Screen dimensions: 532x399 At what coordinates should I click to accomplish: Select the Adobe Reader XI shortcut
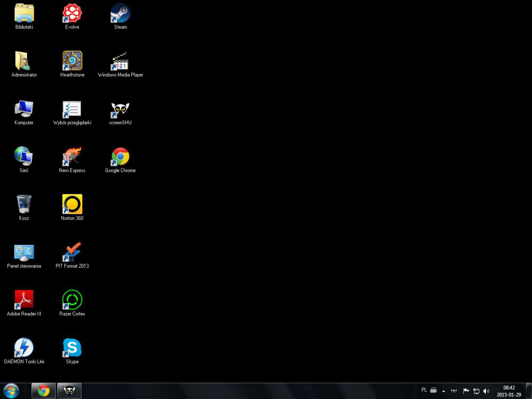point(24,304)
